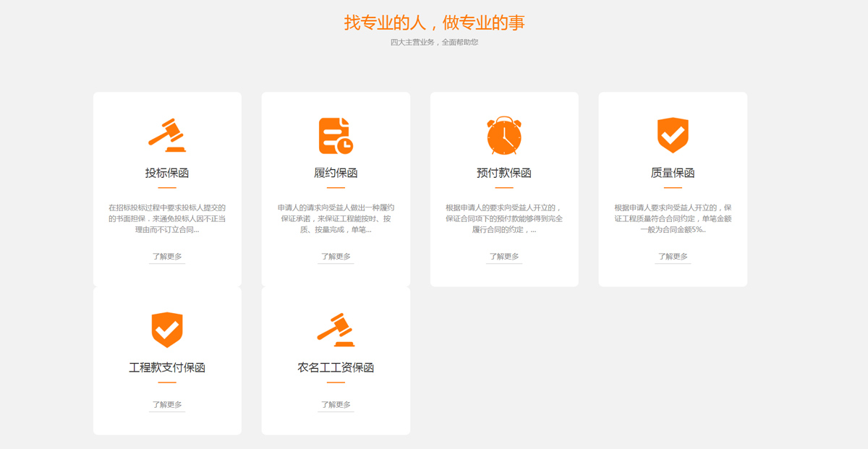
Task: Open 了解更多 under 质量保函
Action: (673, 257)
